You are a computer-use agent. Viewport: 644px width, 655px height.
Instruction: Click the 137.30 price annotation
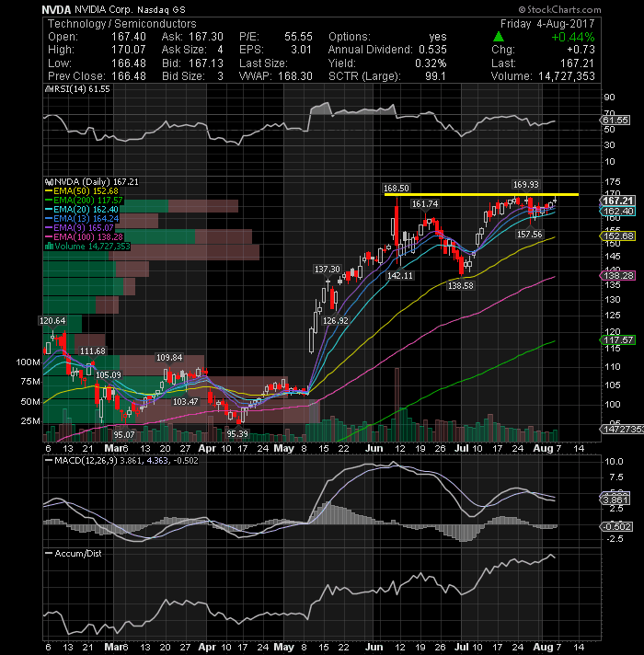pos(328,270)
